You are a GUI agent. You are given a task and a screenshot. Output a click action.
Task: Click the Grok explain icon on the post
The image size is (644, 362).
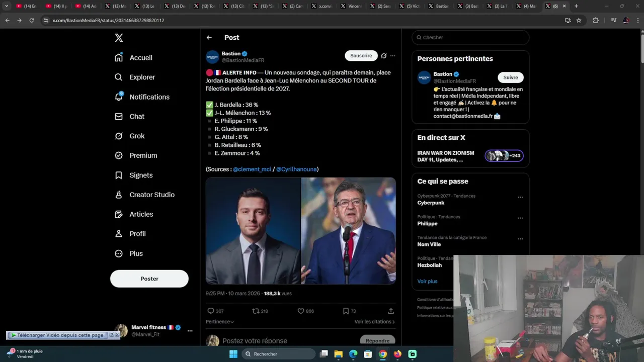tap(384, 56)
